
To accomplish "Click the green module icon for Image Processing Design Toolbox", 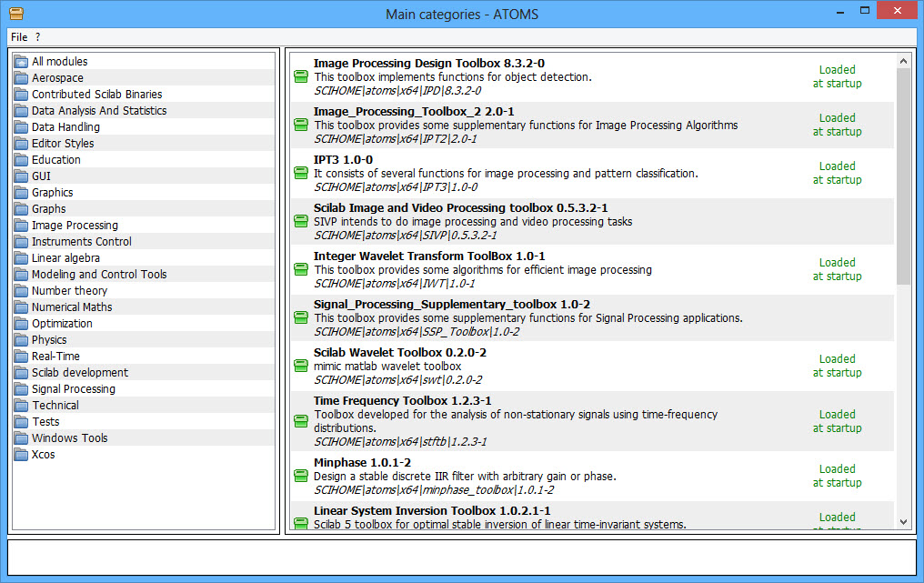I will [301, 76].
